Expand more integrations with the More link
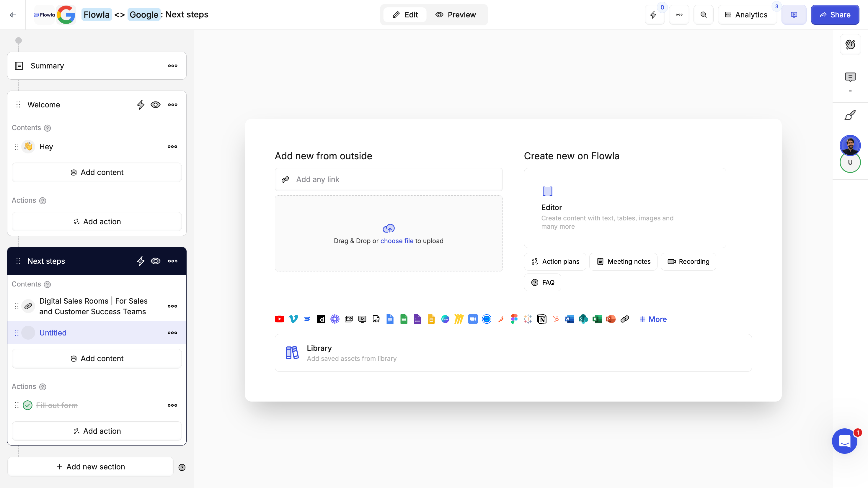 click(x=653, y=319)
